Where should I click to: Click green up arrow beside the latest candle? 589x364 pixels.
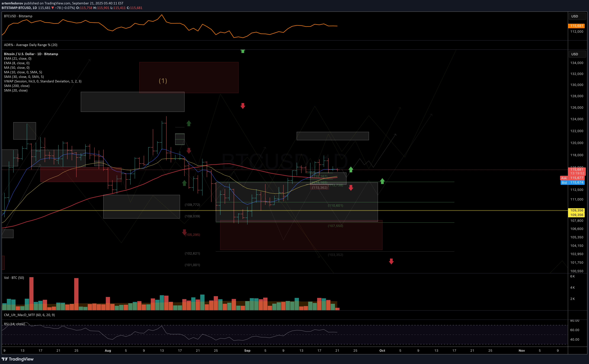point(351,169)
